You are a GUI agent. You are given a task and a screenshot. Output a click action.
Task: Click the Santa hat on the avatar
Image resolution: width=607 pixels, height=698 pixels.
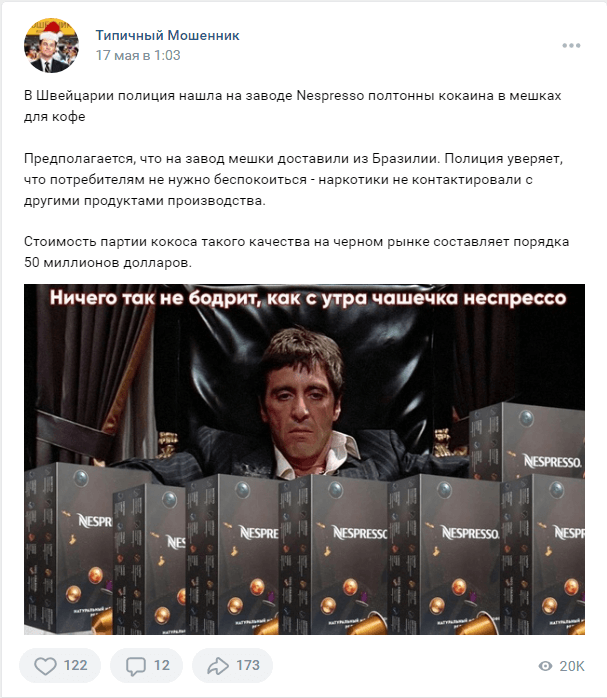pos(52,29)
